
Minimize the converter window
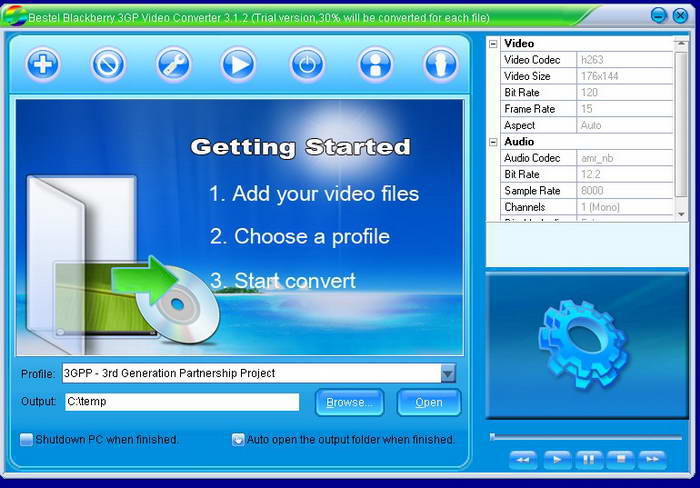[x=659, y=16]
